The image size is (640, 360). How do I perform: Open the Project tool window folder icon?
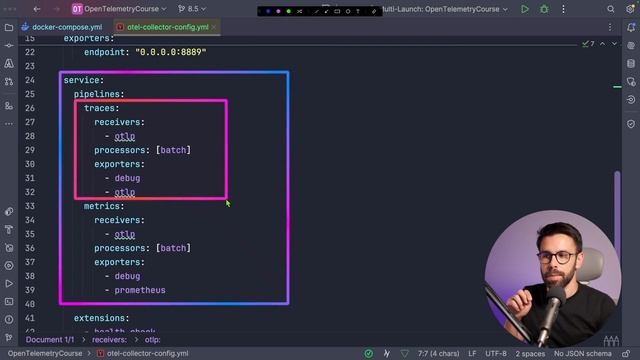click(x=9, y=27)
